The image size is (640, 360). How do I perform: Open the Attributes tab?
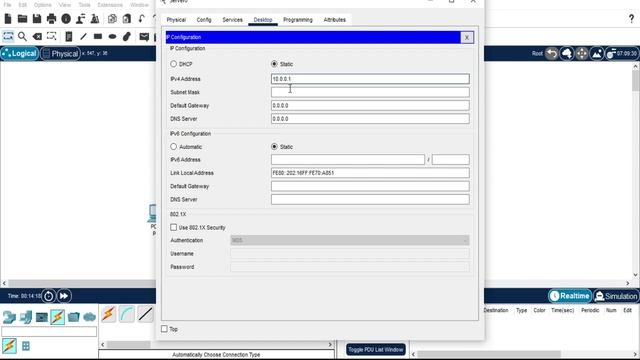pyautogui.click(x=335, y=20)
